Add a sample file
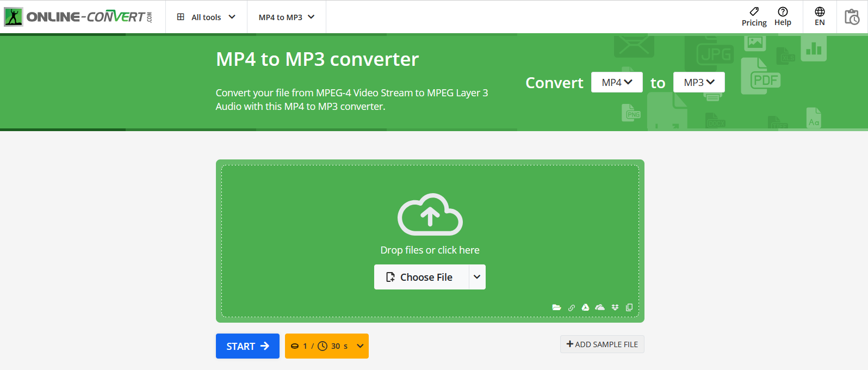The width and height of the screenshot is (868, 370). click(602, 344)
